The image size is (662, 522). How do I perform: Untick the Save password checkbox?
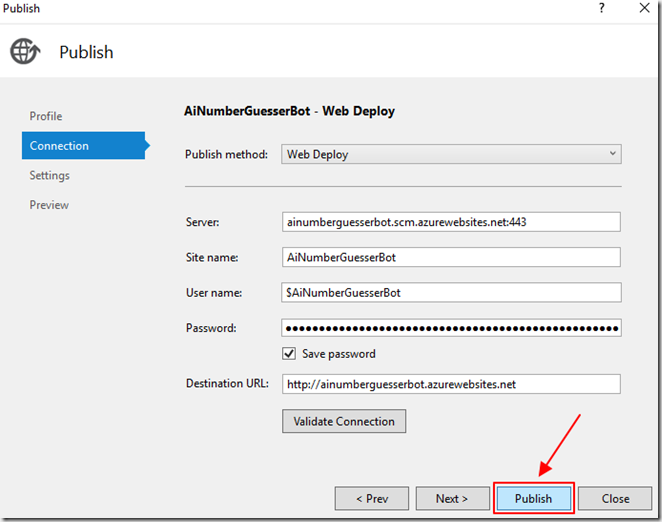click(x=289, y=353)
